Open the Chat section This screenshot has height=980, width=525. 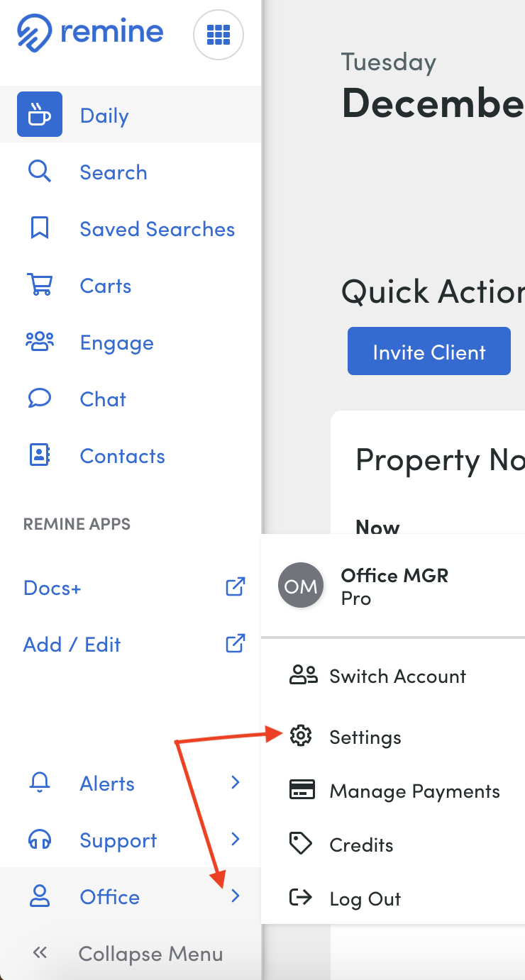coord(131,399)
